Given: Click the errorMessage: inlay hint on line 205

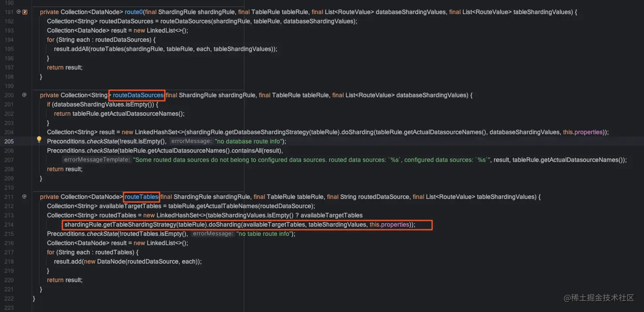Looking at the screenshot, I should [191, 141].
